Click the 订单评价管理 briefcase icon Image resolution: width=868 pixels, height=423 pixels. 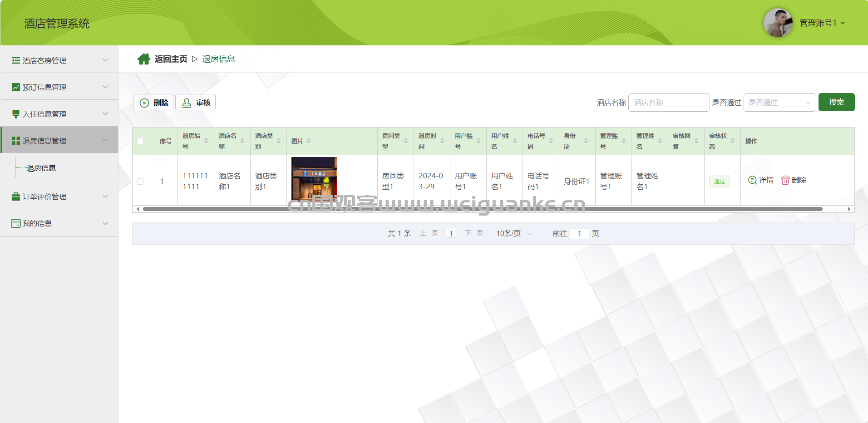[x=16, y=197]
